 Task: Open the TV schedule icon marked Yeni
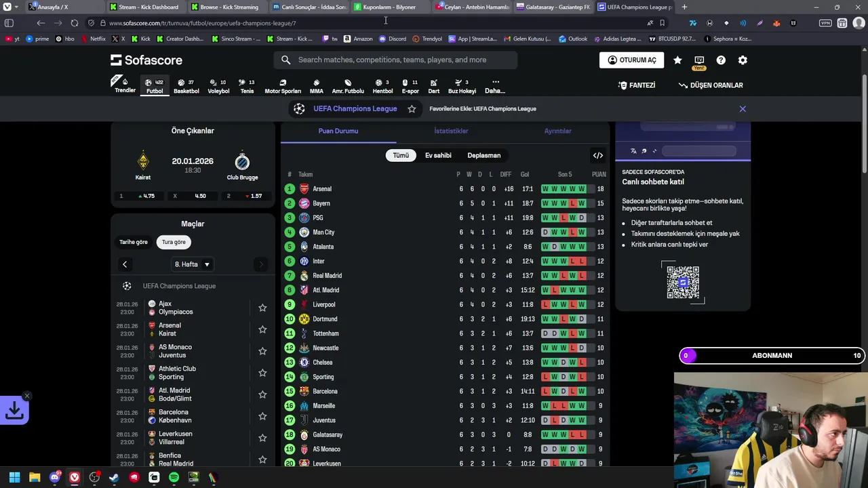tap(699, 62)
